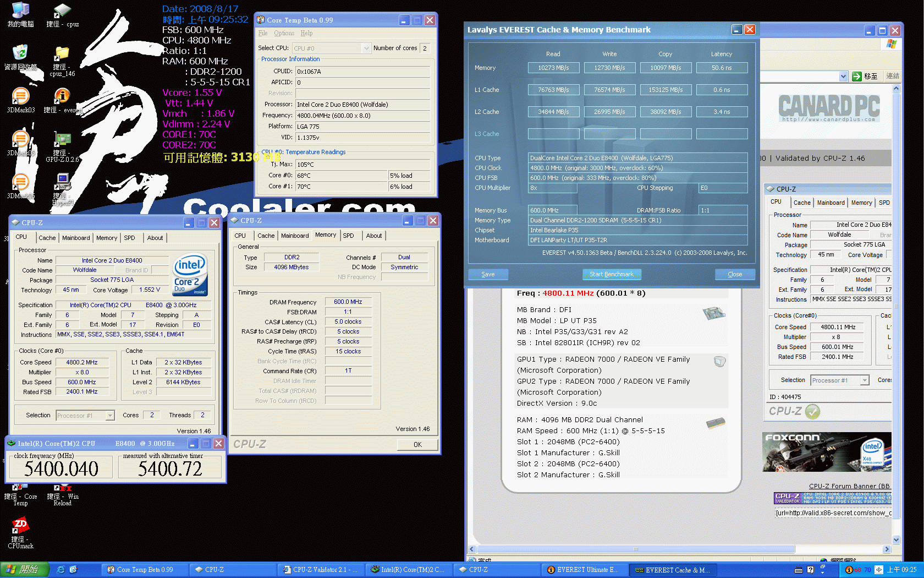Open the CPU-Z Forum Banner link
The width and height of the screenshot is (924, 578).
pos(849,486)
